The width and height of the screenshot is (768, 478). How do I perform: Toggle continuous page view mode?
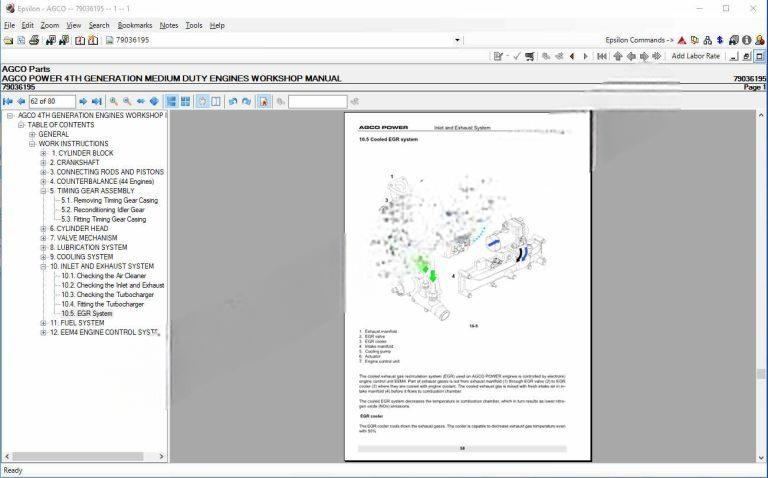pos(171,101)
